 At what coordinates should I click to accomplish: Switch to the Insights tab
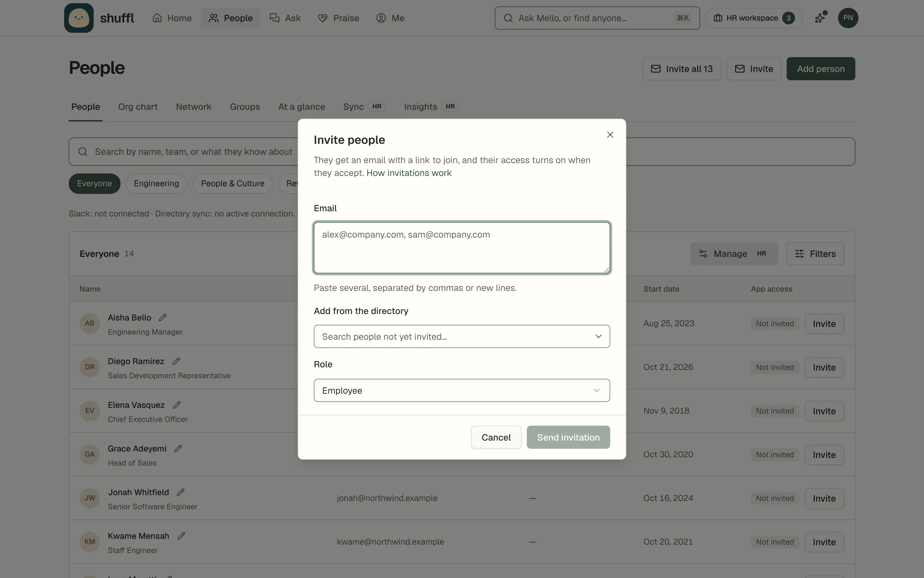(x=432, y=107)
